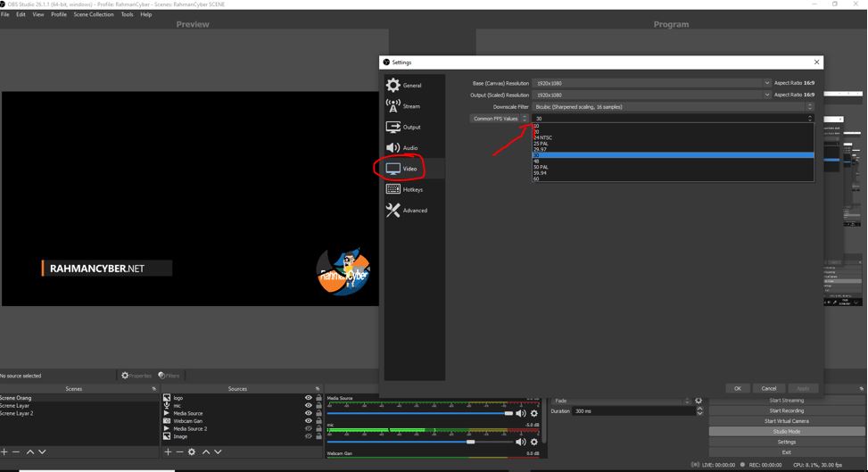Viewport: 868px width, 472px height.
Task: Open the Scene Collection menu
Action: point(94,14)
